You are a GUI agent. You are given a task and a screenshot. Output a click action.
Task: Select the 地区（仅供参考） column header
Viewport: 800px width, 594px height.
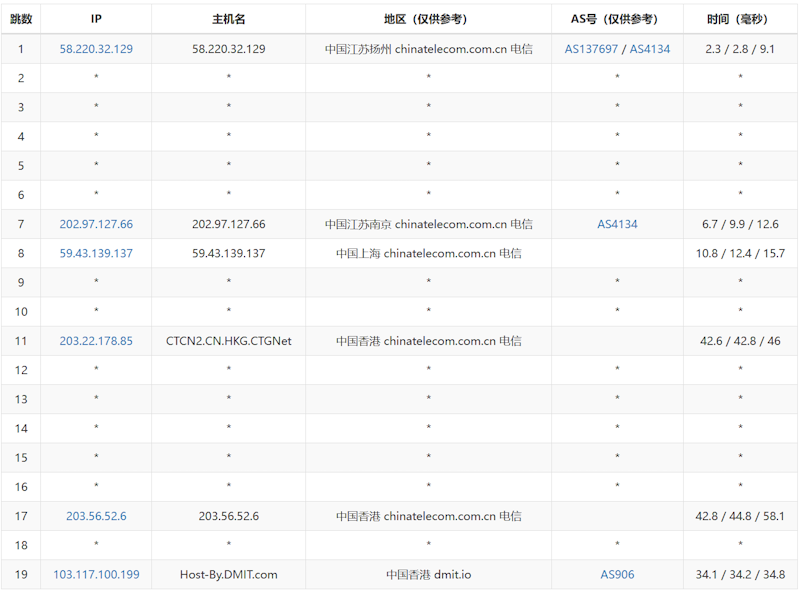click(x=428, y=19)
